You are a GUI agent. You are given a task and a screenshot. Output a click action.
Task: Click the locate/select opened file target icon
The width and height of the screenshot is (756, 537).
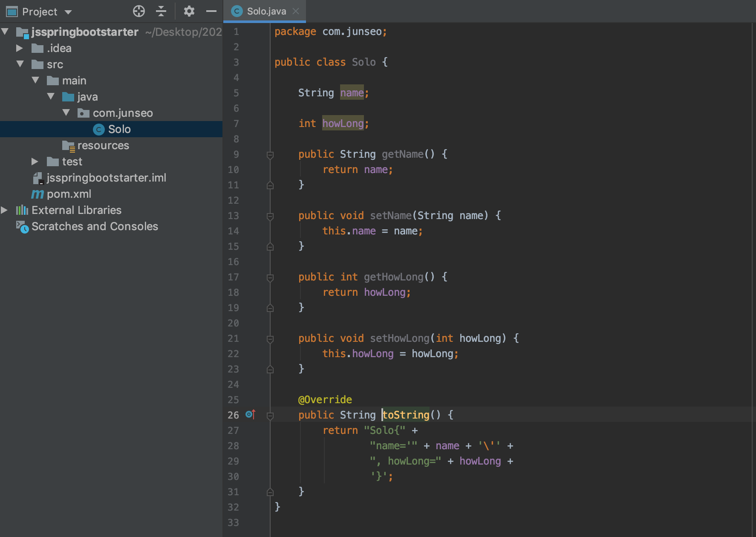click(x=139, y=11)
